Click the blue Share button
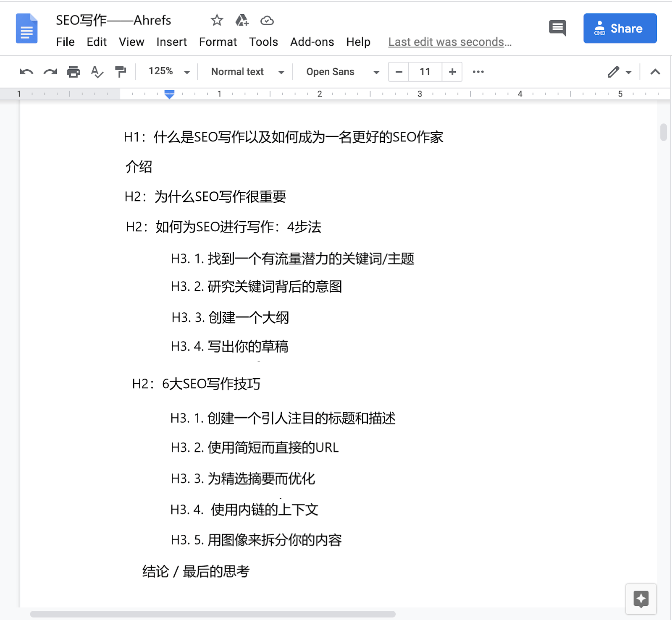This screenshot has height=620, width=672. [619, 29]
